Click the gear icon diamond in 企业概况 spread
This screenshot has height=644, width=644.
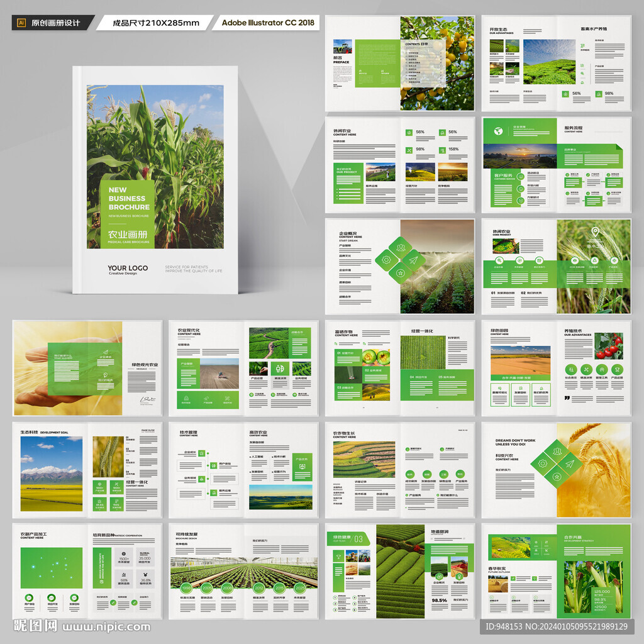point(386,260)
